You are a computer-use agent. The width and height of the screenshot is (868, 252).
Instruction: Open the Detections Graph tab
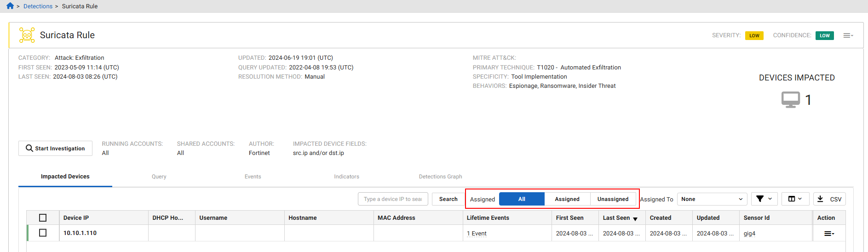coord(440,177)
